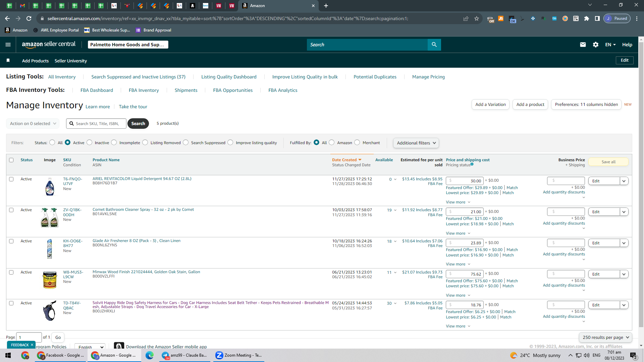Image resolution: width=644 pixels, height=362 pixels.
Task: Click the Minwax Wood Finish product image
Action: pos(50,280)
